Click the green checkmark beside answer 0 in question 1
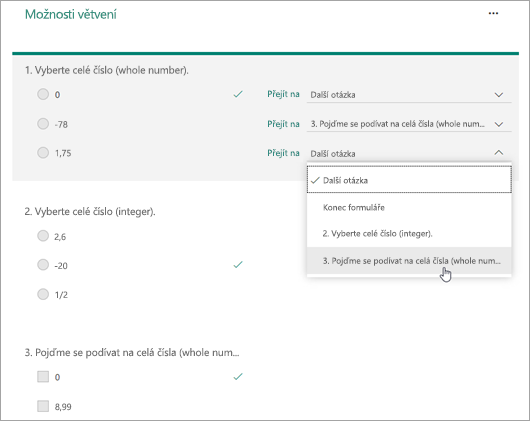 click(238, 94)
